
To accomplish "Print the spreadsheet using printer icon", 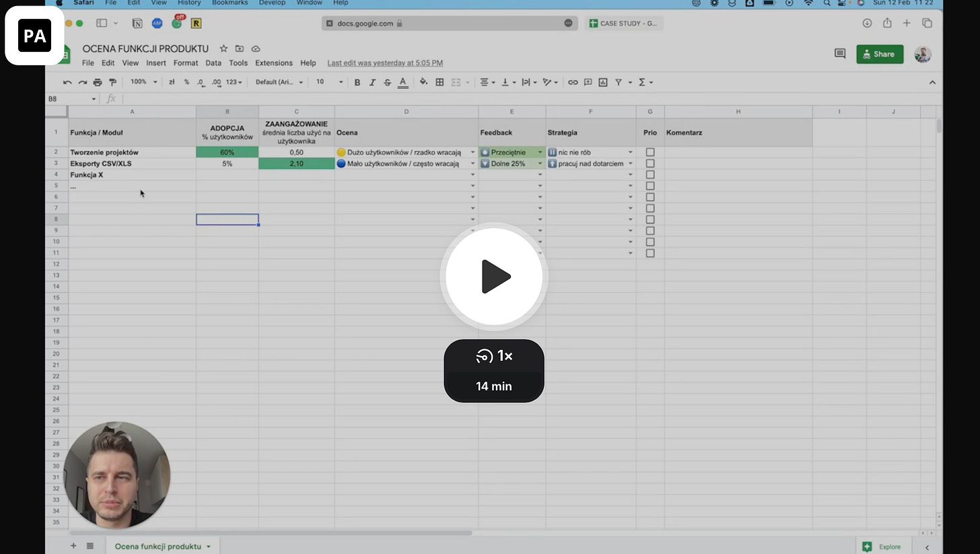I will click(x=98, y=82).
